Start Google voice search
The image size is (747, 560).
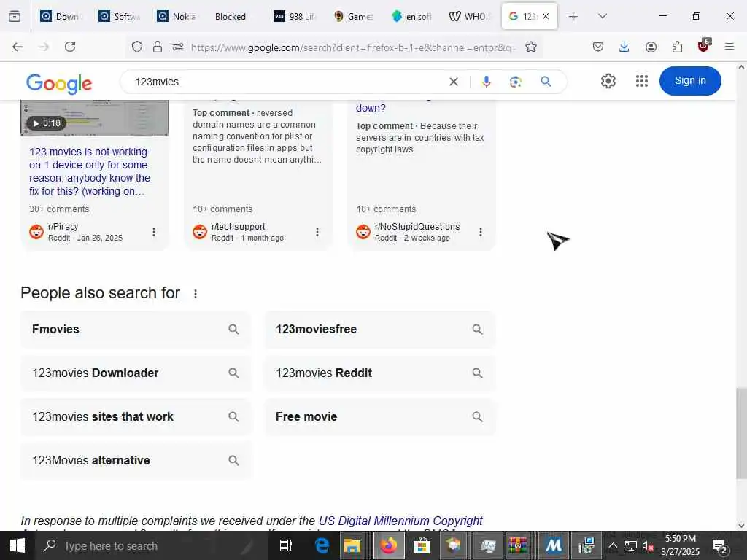(x=486, y=82)
